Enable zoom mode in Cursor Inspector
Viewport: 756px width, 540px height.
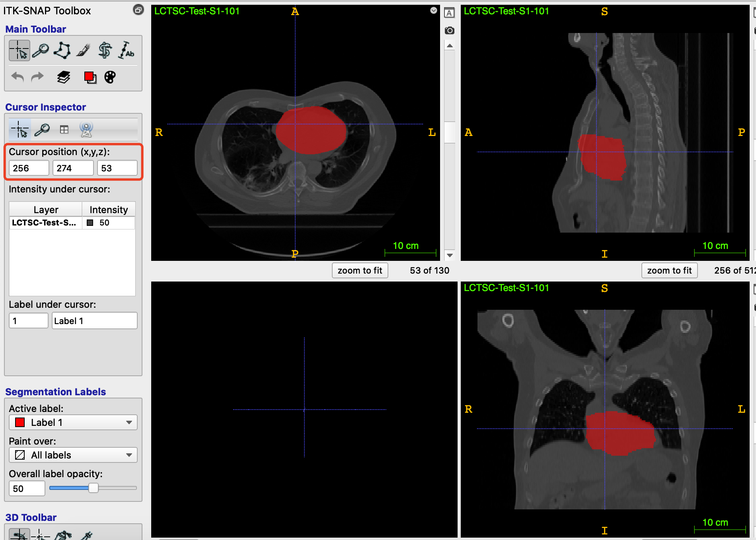[43, 129]
